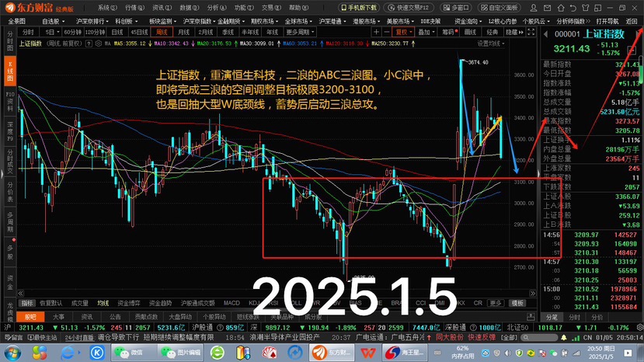This screenshot has height=362, width=644.
Task: Click the home icon in title bar
Action: pyautogui.click(x=561, y=8)
